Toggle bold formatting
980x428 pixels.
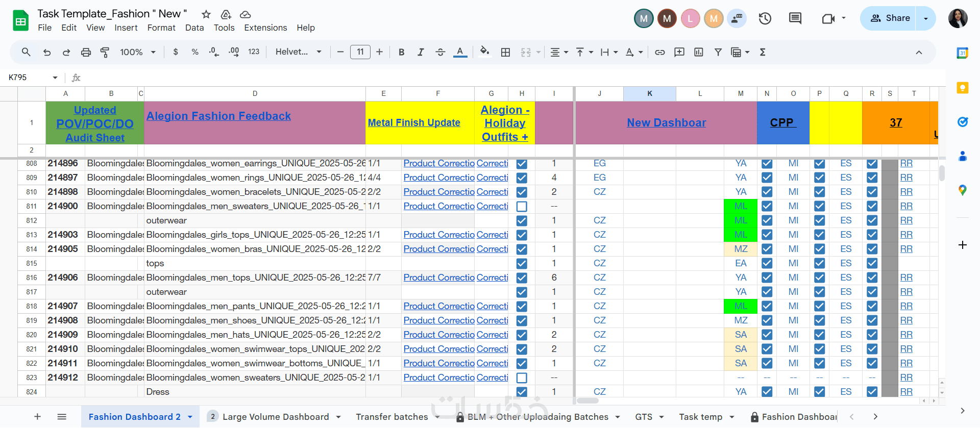pos(401,52)
